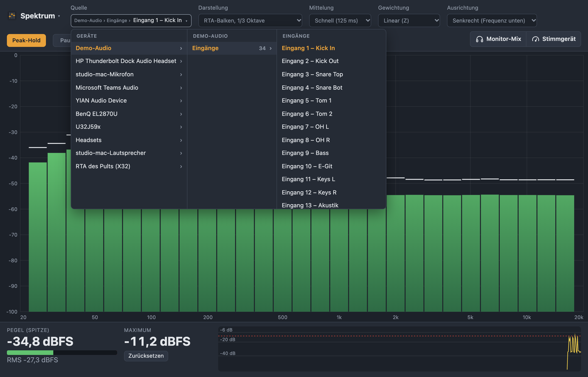
Task: Choose Microsoft Teams Audio device
Action: 129,88
